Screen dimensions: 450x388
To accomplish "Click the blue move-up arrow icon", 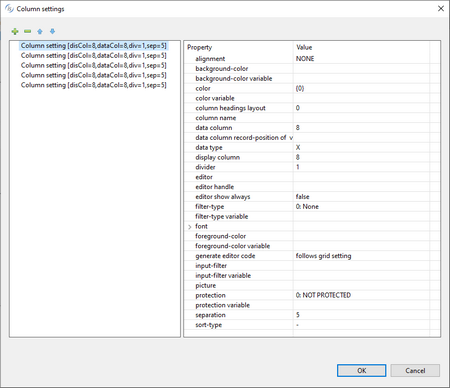I will 40,31.
